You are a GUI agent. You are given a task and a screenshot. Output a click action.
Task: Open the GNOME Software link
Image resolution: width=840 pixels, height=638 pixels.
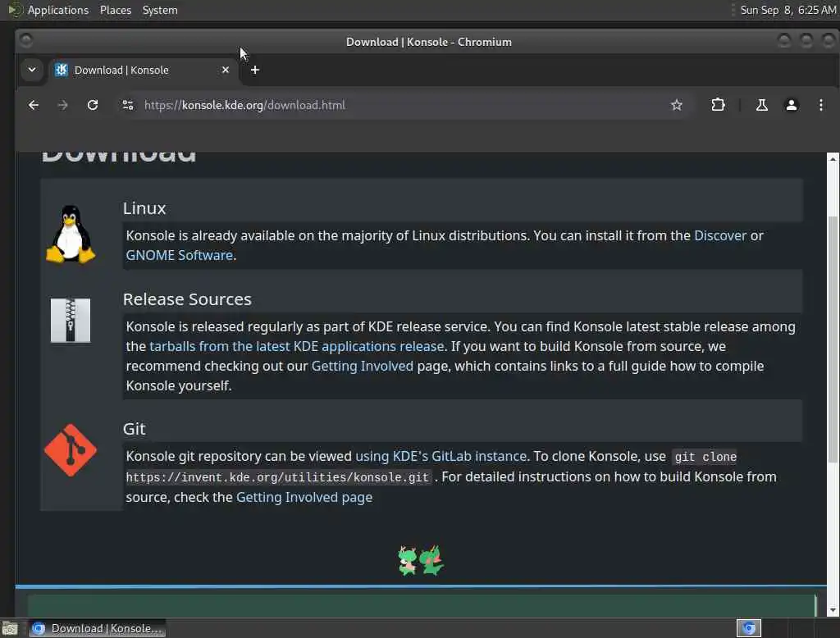coord(180,256)
